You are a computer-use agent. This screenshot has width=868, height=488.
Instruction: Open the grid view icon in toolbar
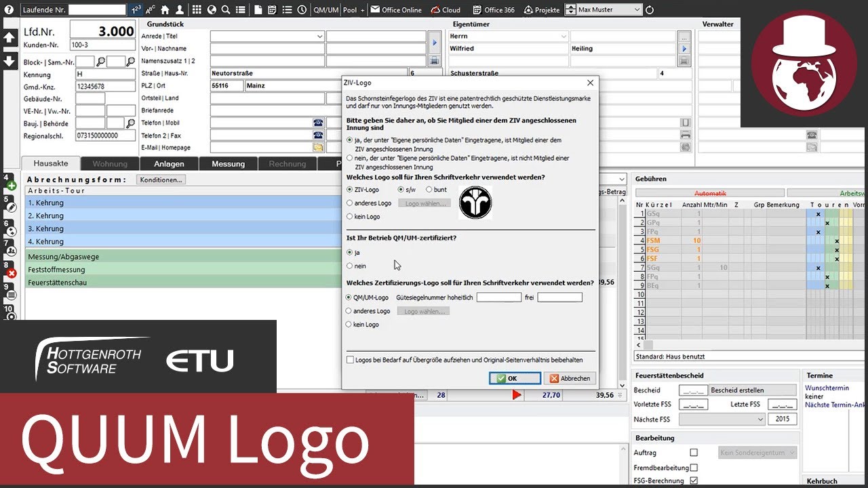pyautogui.click(x=197, y=9)
